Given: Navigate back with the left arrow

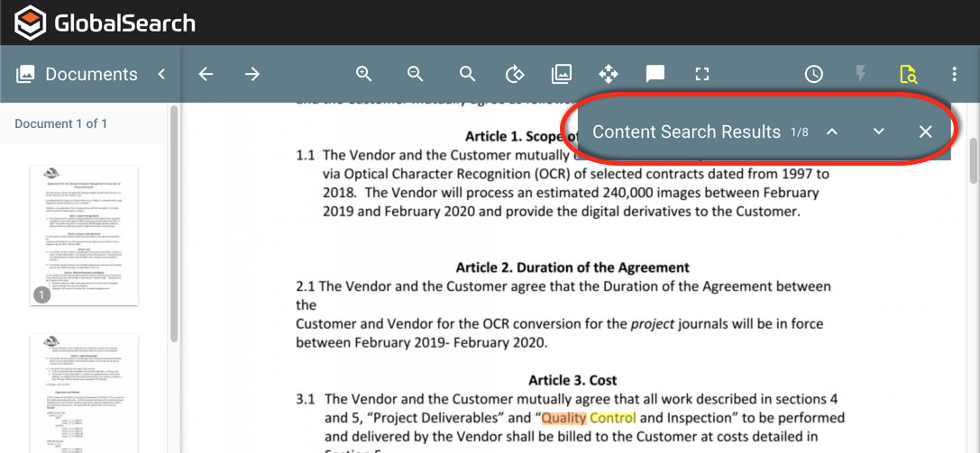Looking at the screenshot, I should click(x=206, y=74).
